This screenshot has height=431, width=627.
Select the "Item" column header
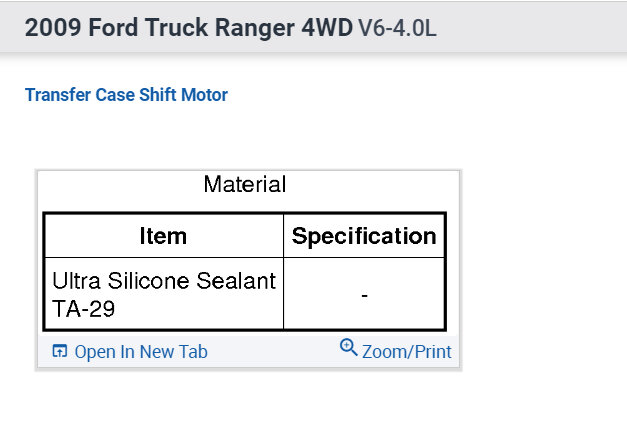click(x=163, y=236)
